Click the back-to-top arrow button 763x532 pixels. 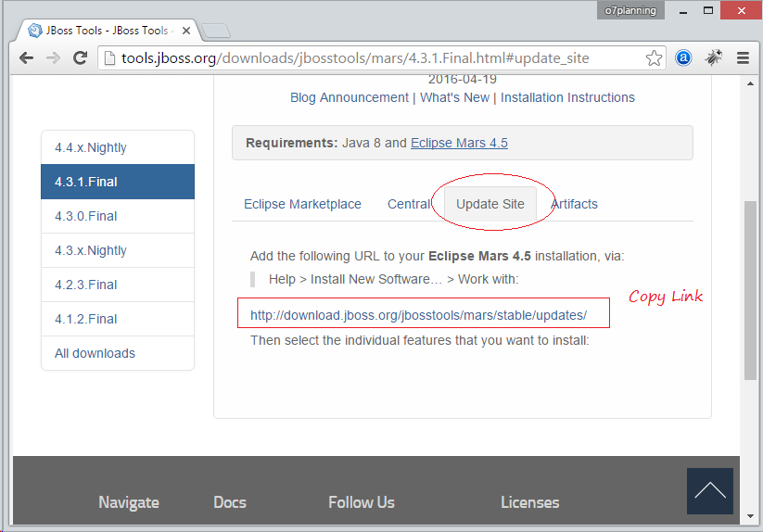point(710,490)
